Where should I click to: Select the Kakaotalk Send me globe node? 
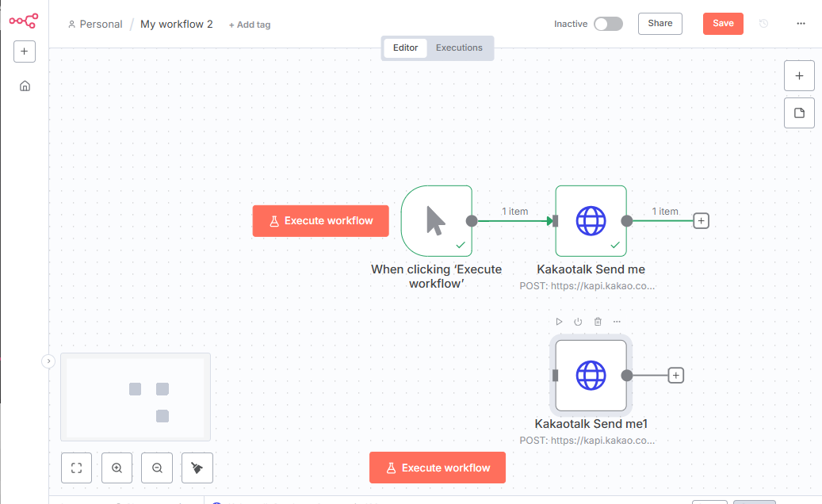point(591,221)
